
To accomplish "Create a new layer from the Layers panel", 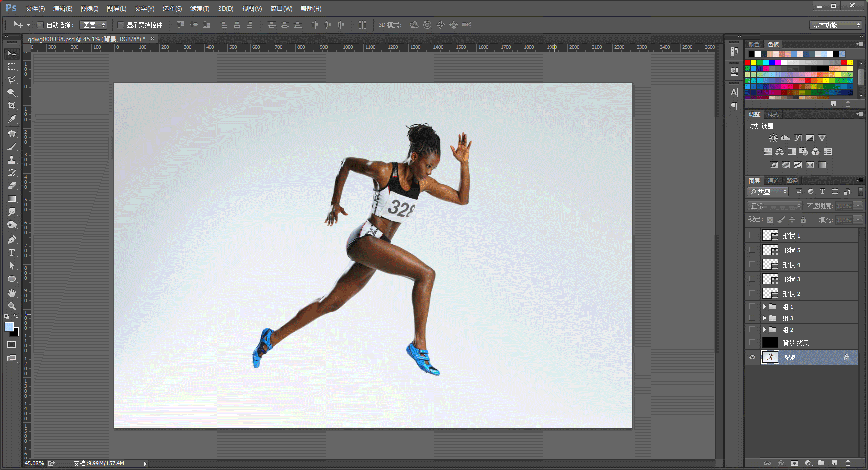I will (x=835, y=463).
